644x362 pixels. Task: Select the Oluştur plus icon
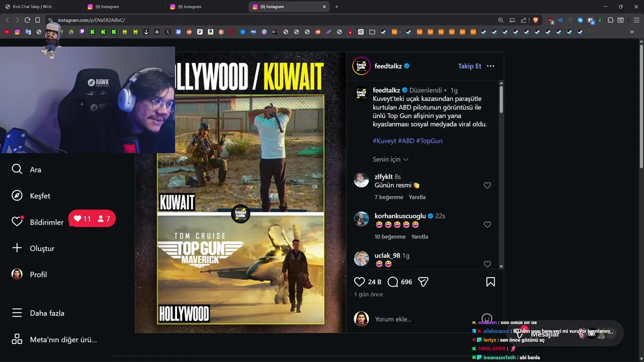click(x=17, y=248)
